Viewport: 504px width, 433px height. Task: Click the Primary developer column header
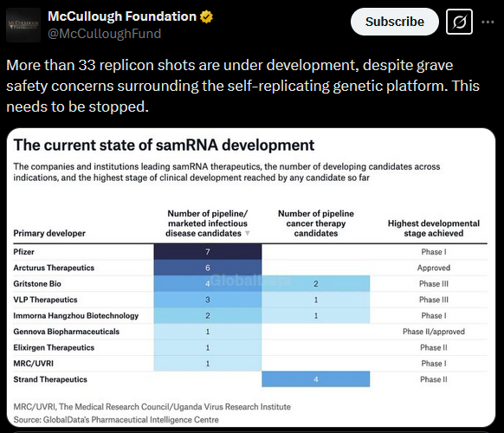click(49, 233)
